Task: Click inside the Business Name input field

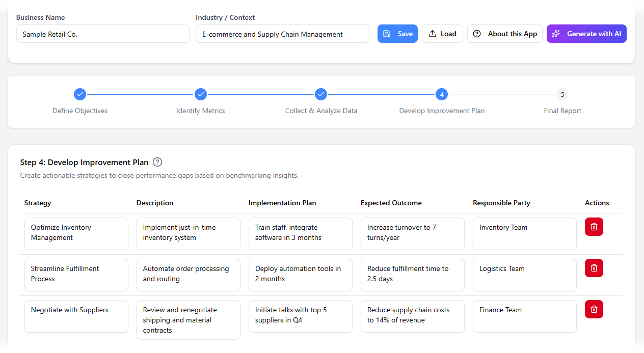Action: [102, 34]
